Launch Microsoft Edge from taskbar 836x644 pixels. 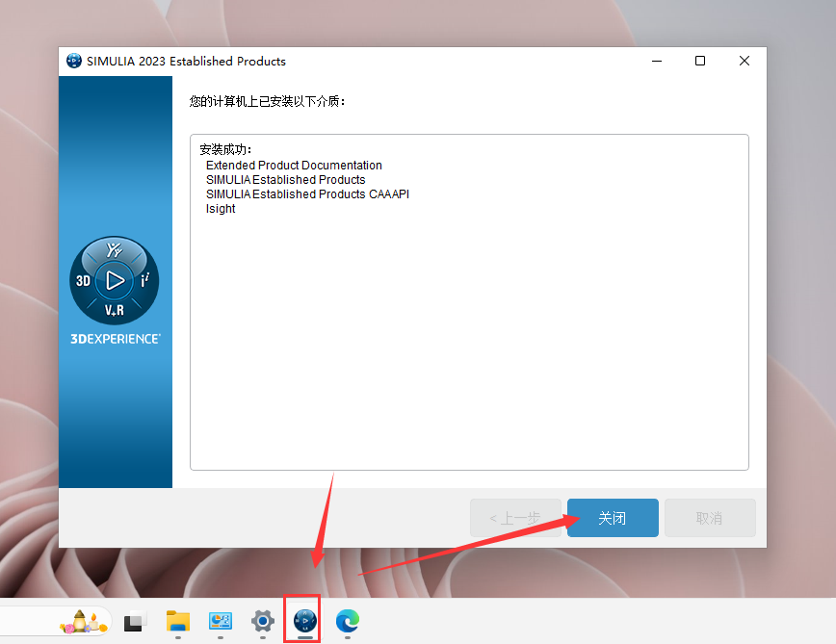(348, 621)
